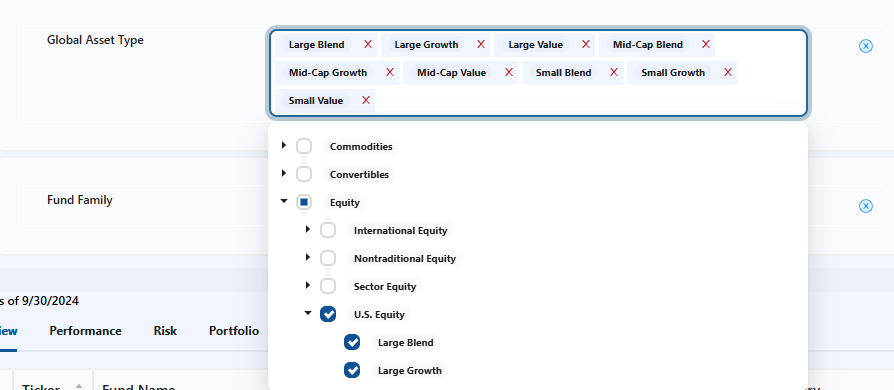Remove the Large Value tag
The height and width of the screenshot is (390, 894).
coord(586,44)
